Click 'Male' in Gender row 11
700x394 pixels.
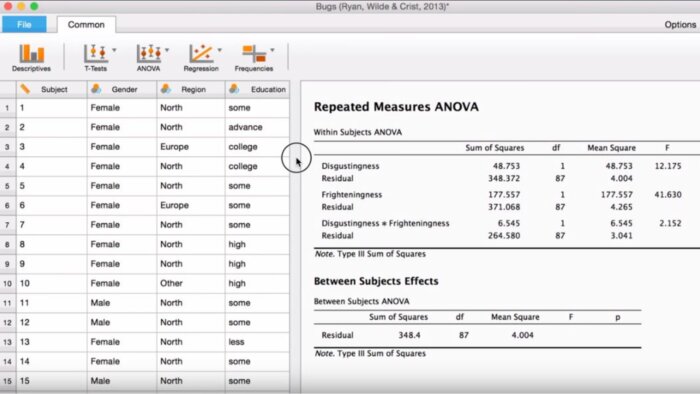point(100,303)
